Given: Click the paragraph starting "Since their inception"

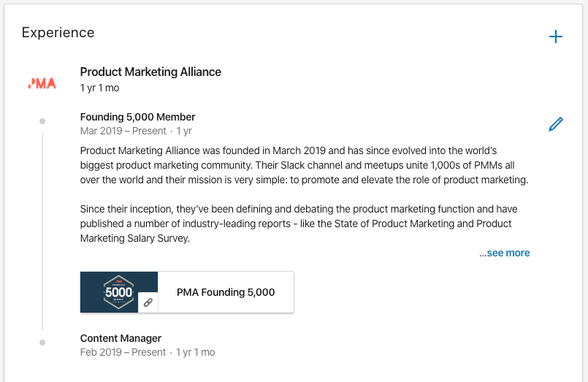Looking at the screenshot, I should point(299,224).
